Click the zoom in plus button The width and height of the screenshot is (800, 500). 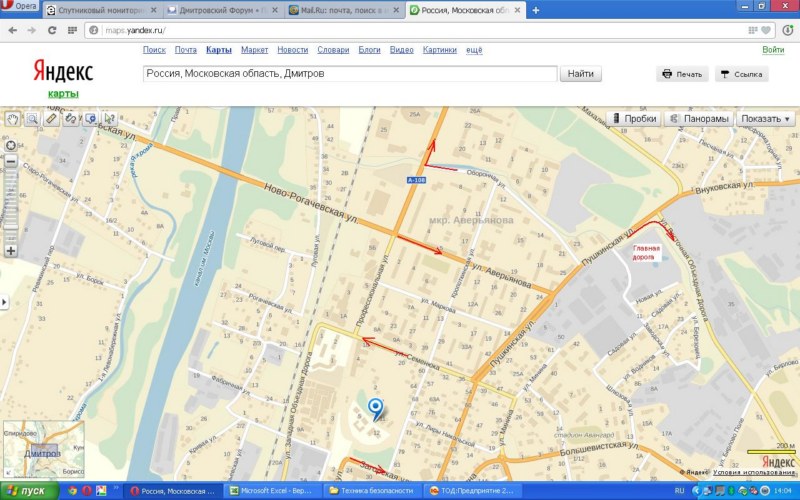click(x=11, y=250)
